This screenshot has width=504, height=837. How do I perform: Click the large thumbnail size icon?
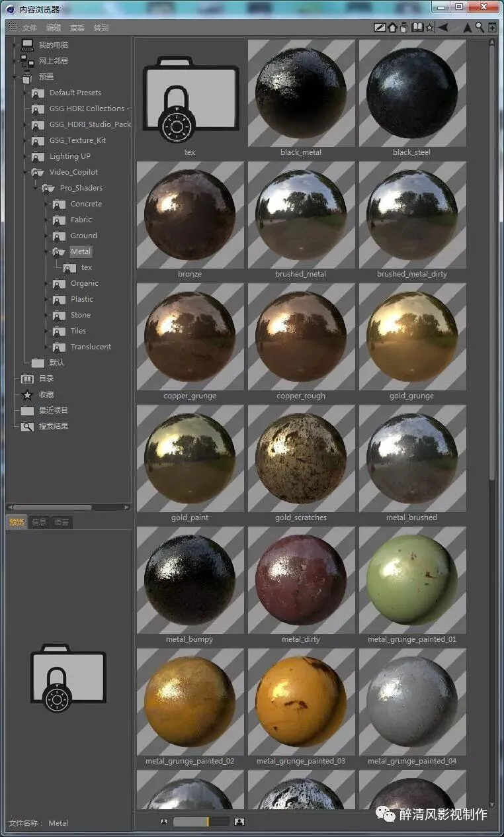239,822
